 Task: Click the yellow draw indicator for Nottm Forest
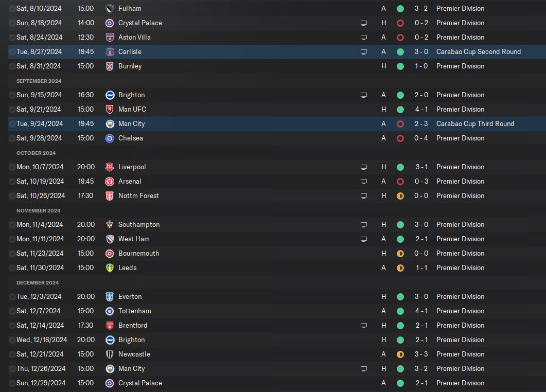[400, 196]
